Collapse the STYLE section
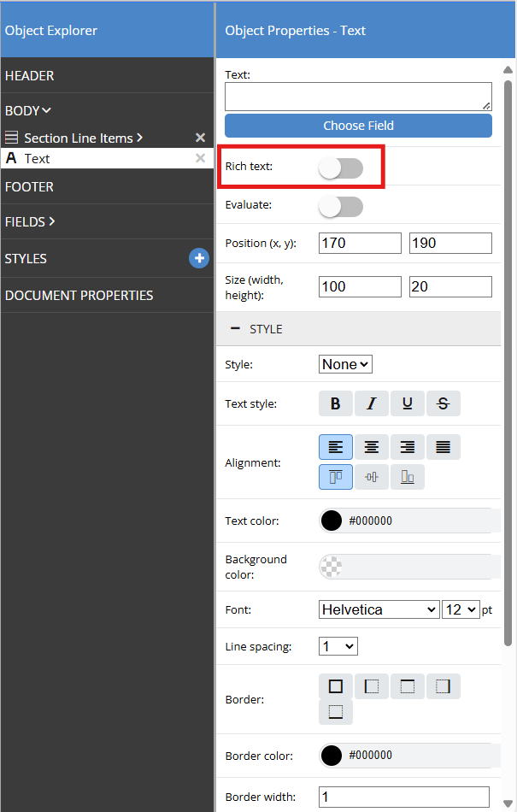The width and height of the screenshot is (517, 812). pos(236,328)
